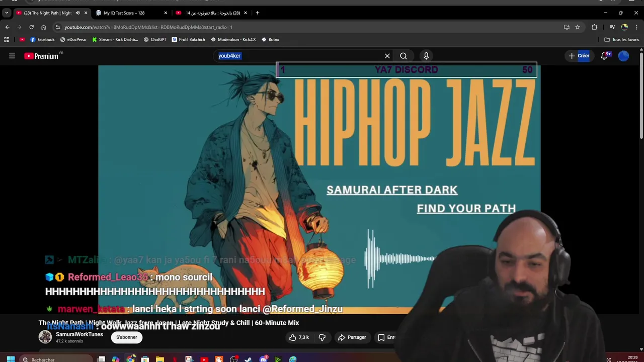The height and width of the screenshot is (362, 644).
Task: Close the Arabic YouTube tab
Action: tap(246, 13)
